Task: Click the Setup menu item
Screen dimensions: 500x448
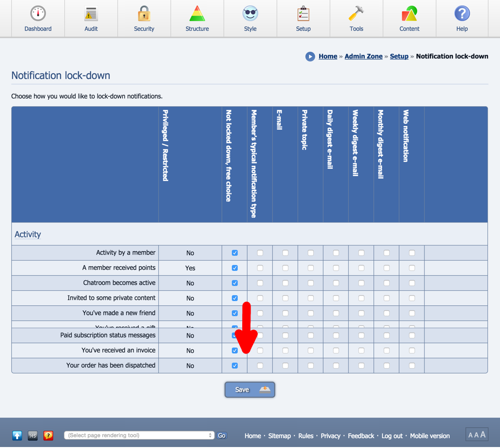Action: 303,19
